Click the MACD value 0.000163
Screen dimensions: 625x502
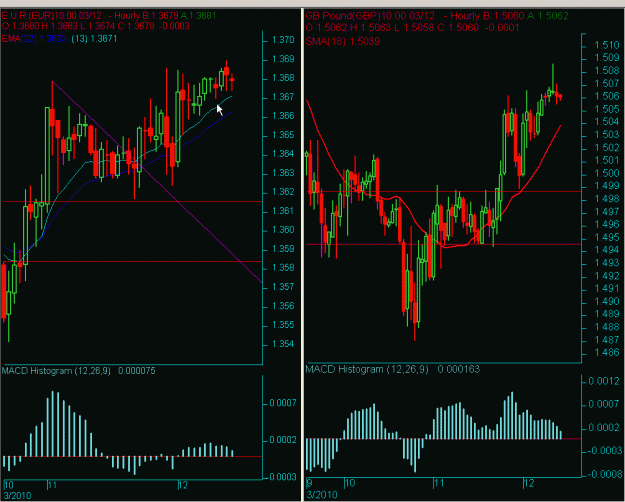(459, 369)
